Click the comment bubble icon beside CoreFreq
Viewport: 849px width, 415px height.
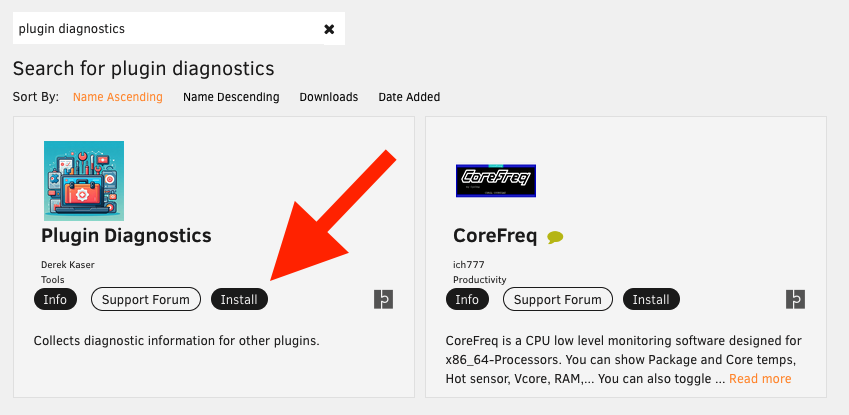556,238
